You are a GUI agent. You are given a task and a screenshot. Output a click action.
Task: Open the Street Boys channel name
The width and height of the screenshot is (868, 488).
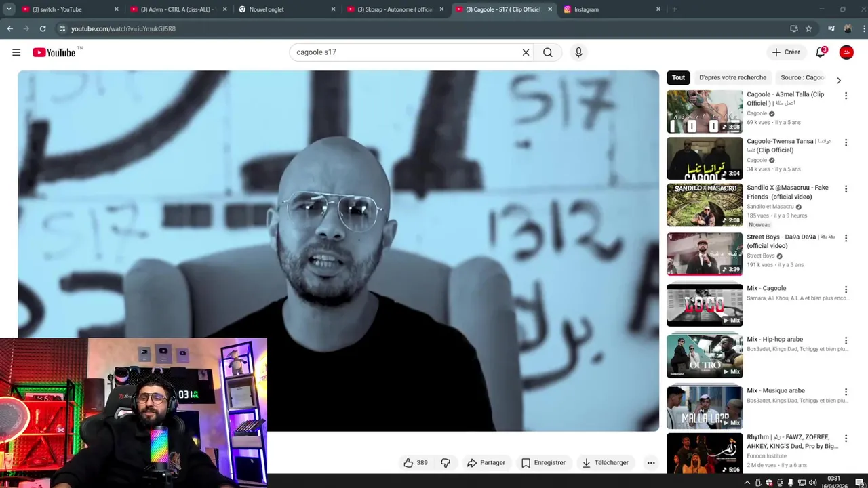coord(760,256)
